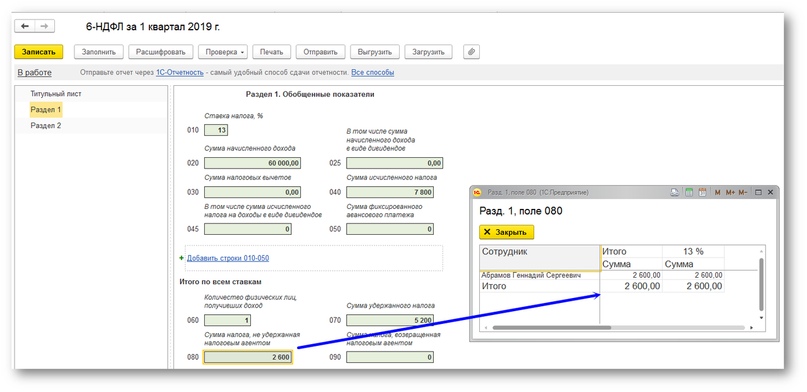Click field 060 number of persons value
This screenshot has width=807, height=392.
tap(228, 320)
